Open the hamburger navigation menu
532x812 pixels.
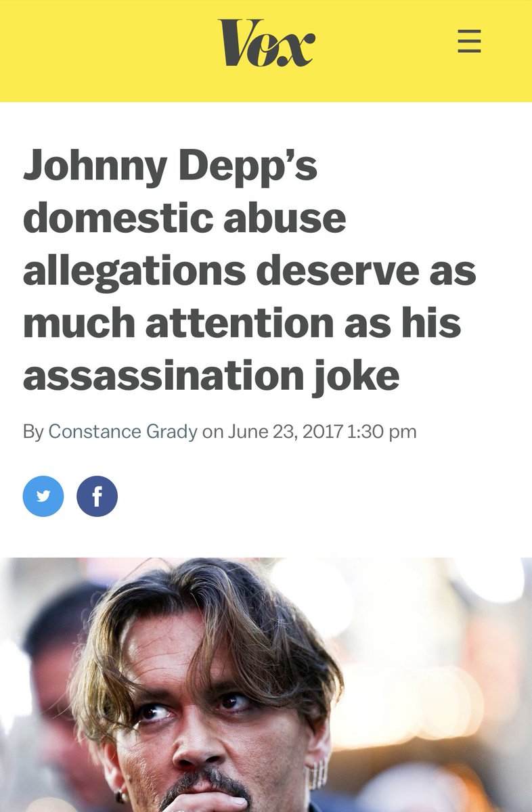pyautogui.click(x=469, y=42)
